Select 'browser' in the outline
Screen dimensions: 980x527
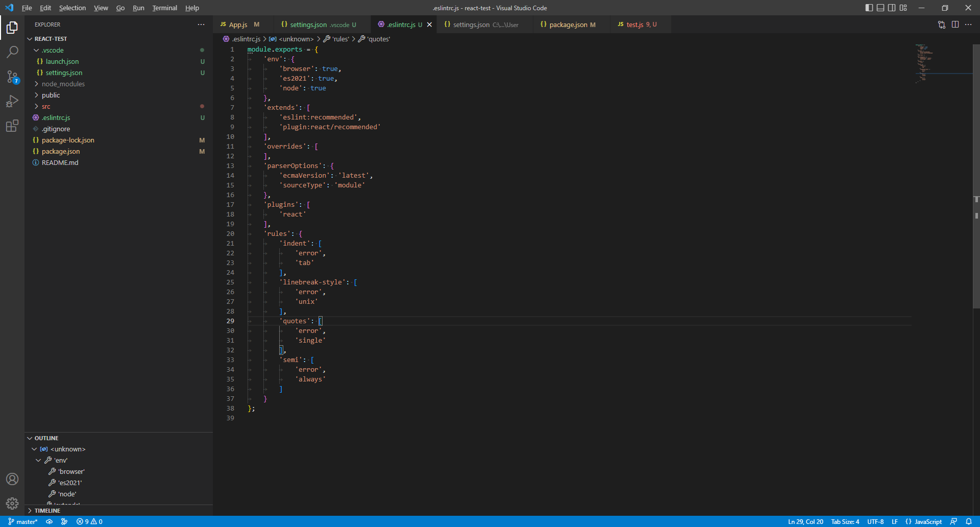(118, 471)
